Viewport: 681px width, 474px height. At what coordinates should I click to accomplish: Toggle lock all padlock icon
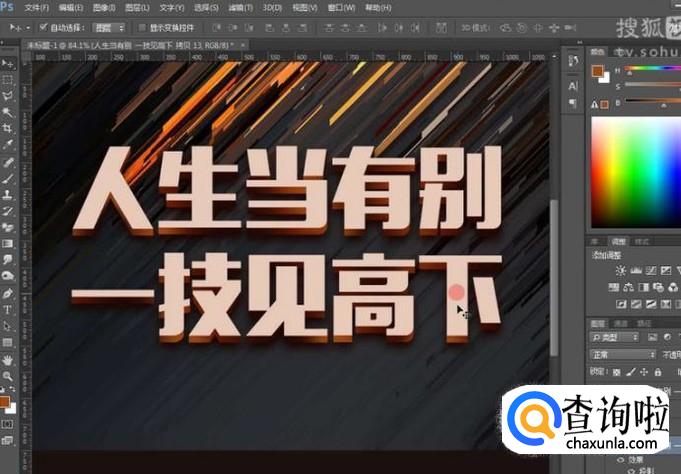658,372
